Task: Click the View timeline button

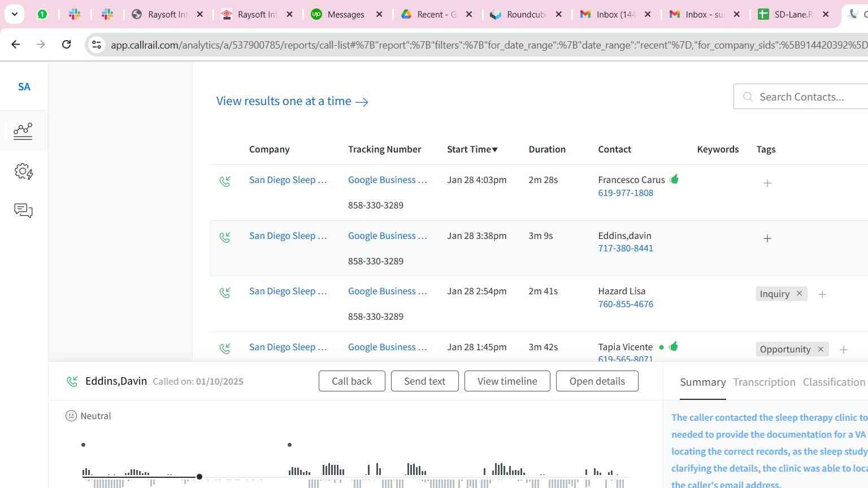Action: [x=507, y=381]
